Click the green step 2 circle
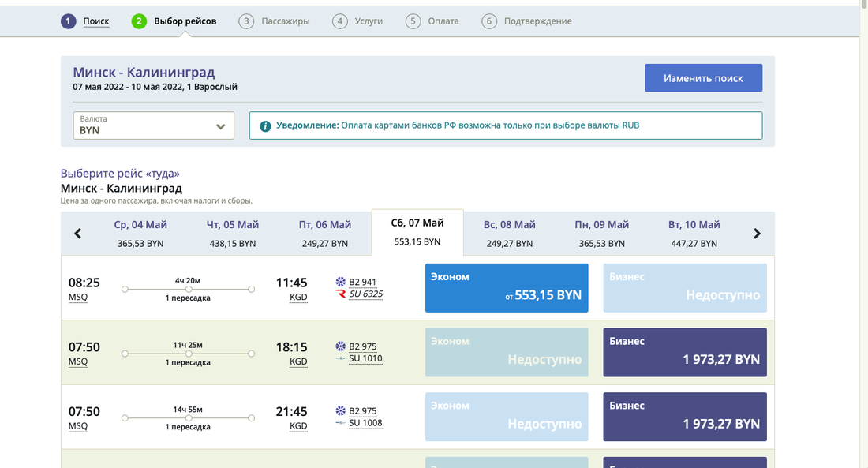The width and height of the screenshot is (868, 468). tap(139, 21)
